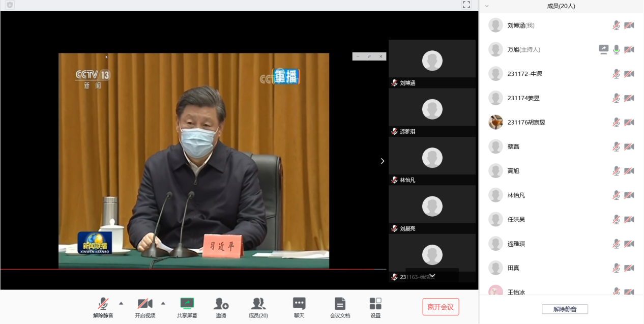Toggle microphone icon for 231176胡宸昱
The width and height of the screenshot is (644, 324).
[616, 122]
